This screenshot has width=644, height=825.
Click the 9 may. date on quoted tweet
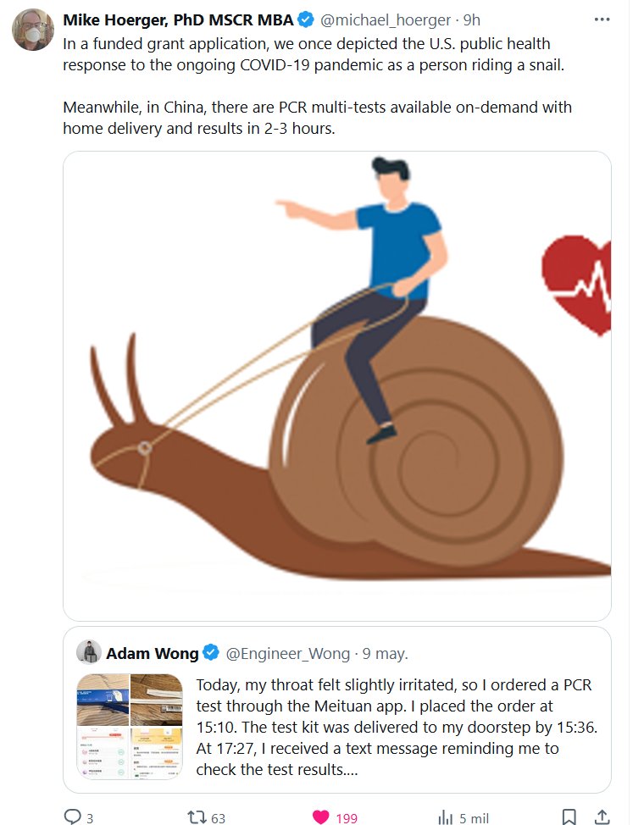click(x=385, y=653)
